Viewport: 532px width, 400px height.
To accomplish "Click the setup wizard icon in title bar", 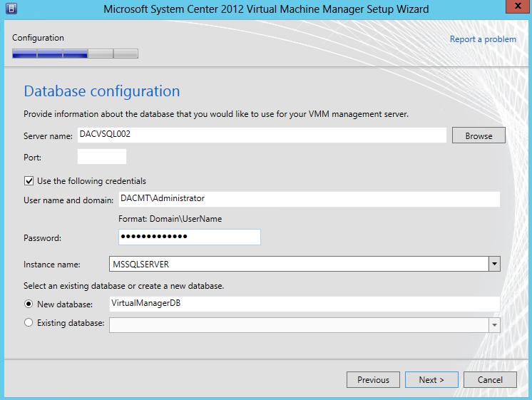I will pyautogui.click(x=11, y=9).
